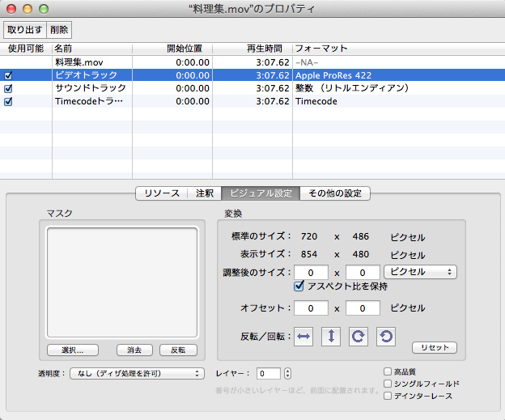
Task: Switch to the 注釈 tab
Action: 205,193
